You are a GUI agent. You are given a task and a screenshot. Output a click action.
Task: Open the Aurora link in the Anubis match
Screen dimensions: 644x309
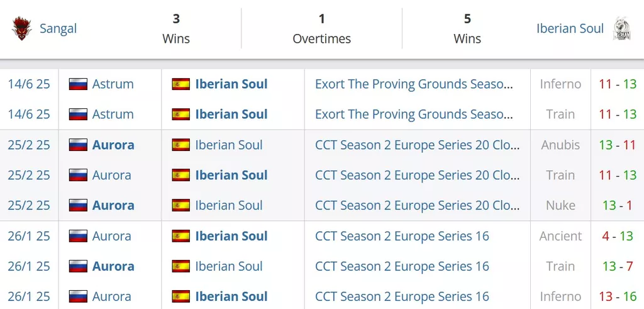click(x=113, y=145)
